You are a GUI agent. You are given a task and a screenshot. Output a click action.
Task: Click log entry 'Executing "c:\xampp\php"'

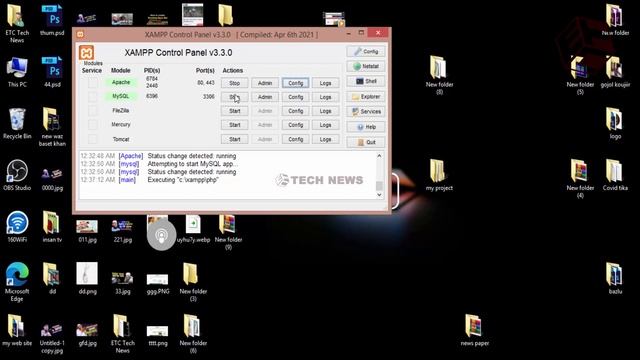tap(183, 180)
